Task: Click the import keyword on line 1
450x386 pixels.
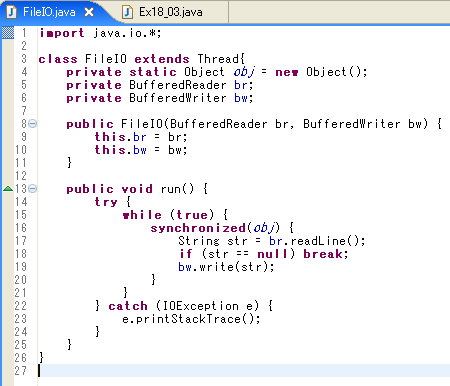Action: [62, 33]
